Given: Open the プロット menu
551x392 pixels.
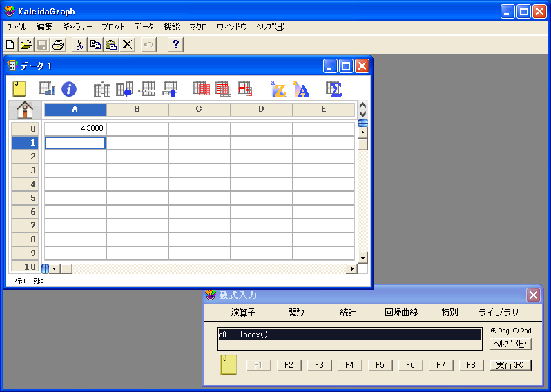Looking at the screenshot, I should [x=113, y=27].
